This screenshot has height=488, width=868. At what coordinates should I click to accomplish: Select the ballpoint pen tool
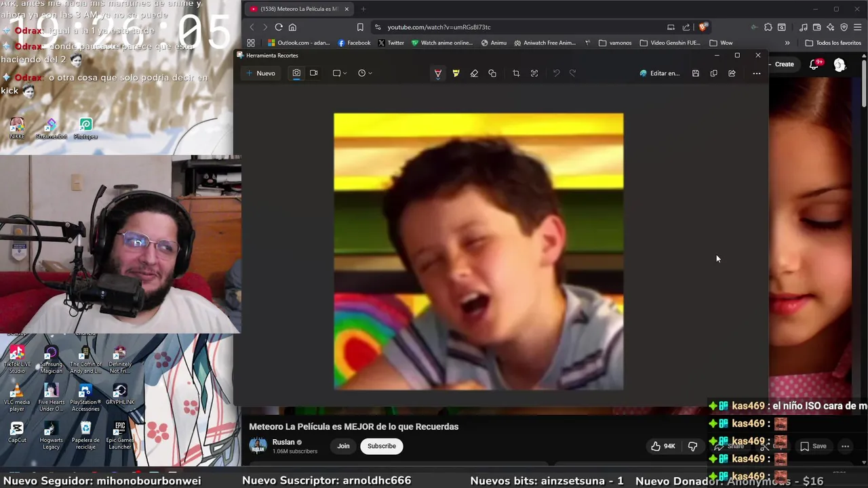click(x=438, y=73)
